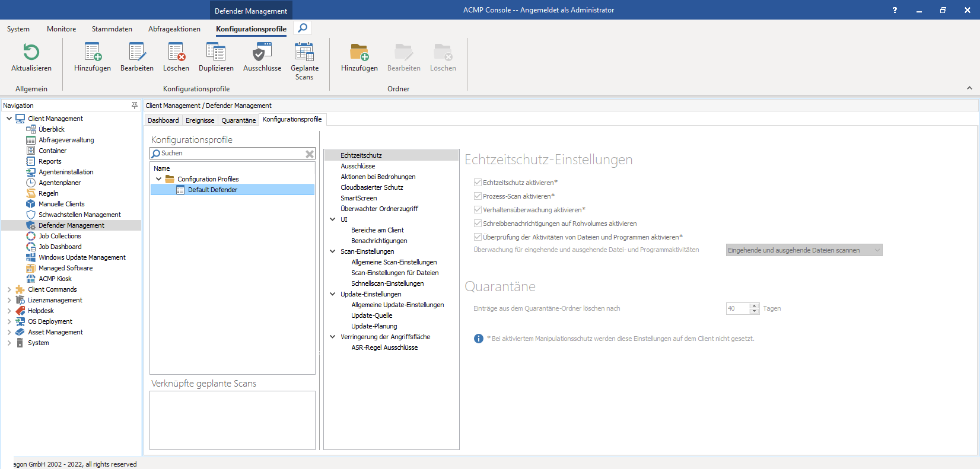The width and height of the screenshot is (980, 469).
Task: Select Container in navigation tree
Action: (53, 151)
